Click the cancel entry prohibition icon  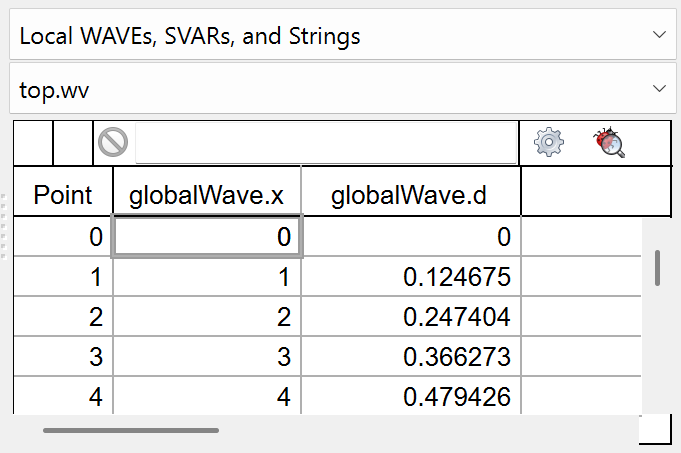coord(113,144)
